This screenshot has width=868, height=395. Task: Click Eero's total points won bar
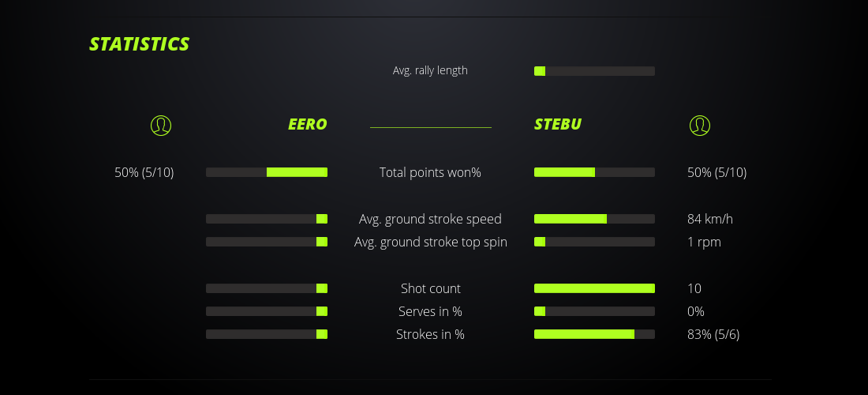[x=267, y=172]
